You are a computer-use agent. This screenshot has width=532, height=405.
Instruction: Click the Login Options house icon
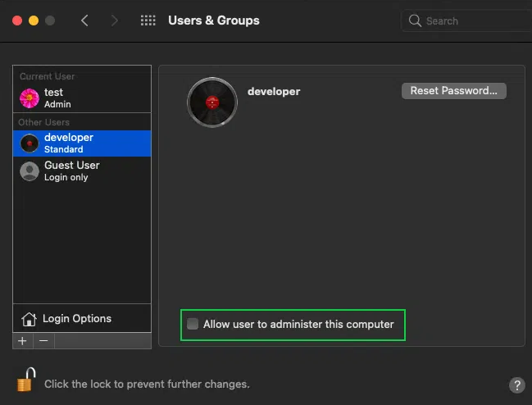pos(29,319)
